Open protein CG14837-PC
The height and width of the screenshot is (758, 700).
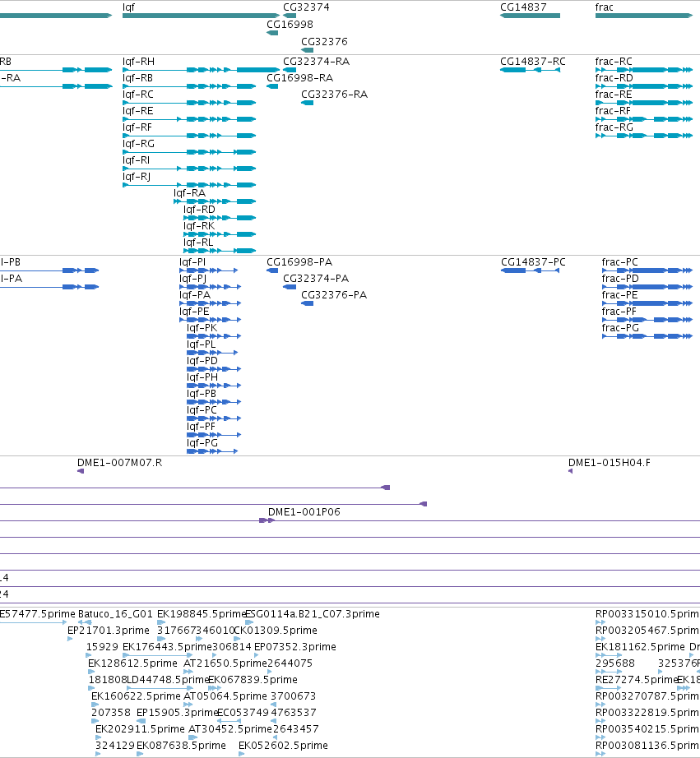(x=533, y=262)
